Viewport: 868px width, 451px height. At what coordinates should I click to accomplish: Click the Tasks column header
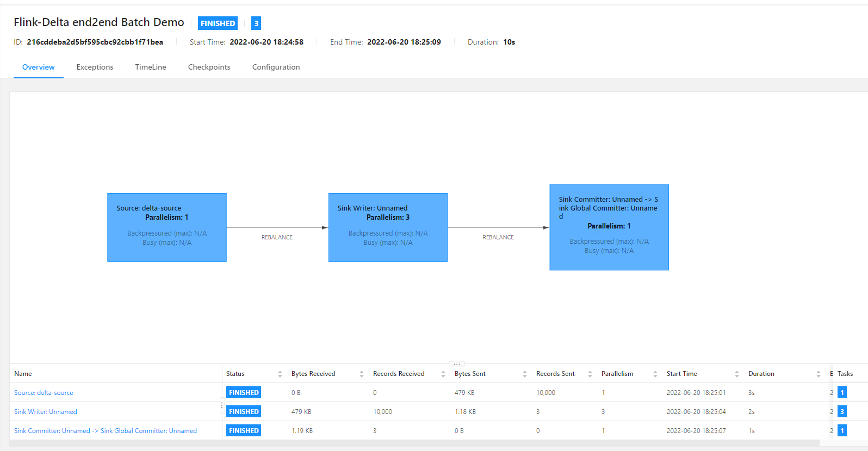(845, 374)
